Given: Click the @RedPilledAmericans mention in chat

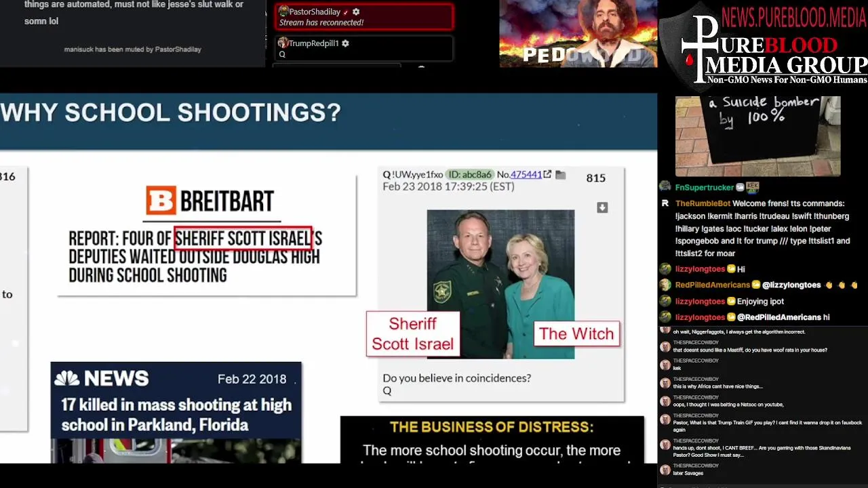Looking at the screenshot, I should 778,317.
